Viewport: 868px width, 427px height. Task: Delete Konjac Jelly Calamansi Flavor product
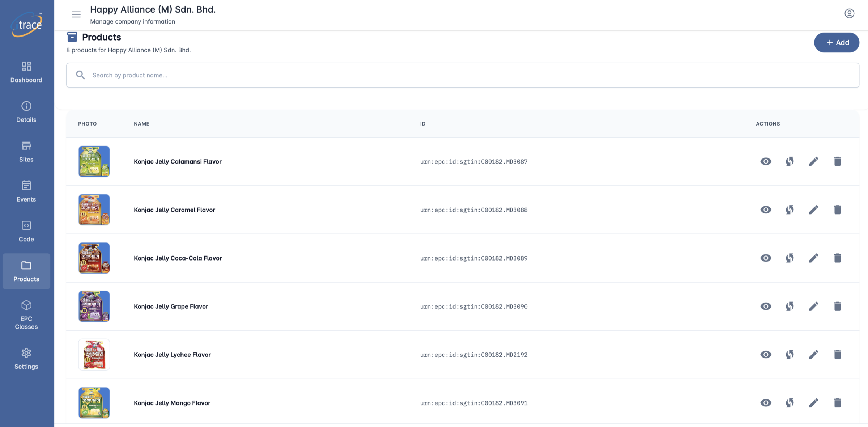point(837,161)
